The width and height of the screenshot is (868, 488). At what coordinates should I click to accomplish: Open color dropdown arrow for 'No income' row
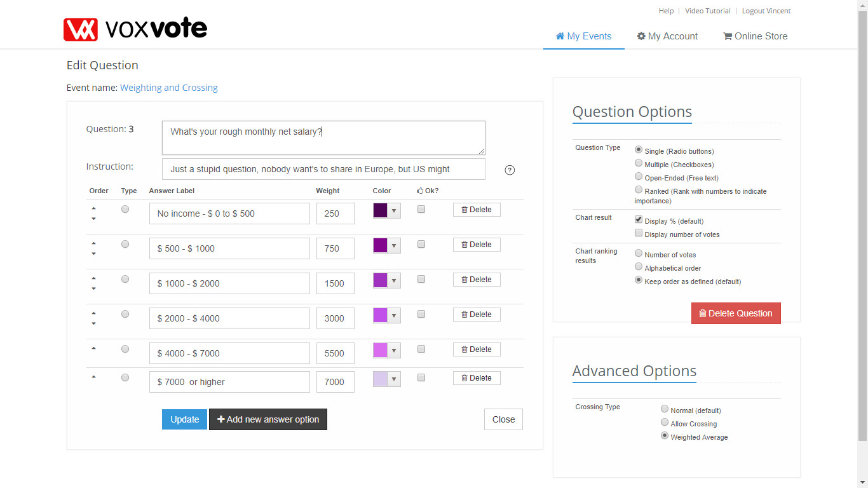(x=394, y=211)
